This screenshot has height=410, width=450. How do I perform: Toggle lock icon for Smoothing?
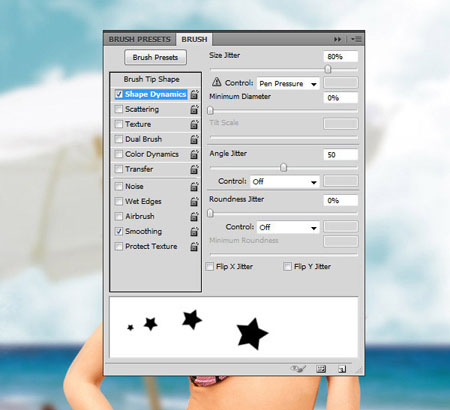tap(194, 232)
